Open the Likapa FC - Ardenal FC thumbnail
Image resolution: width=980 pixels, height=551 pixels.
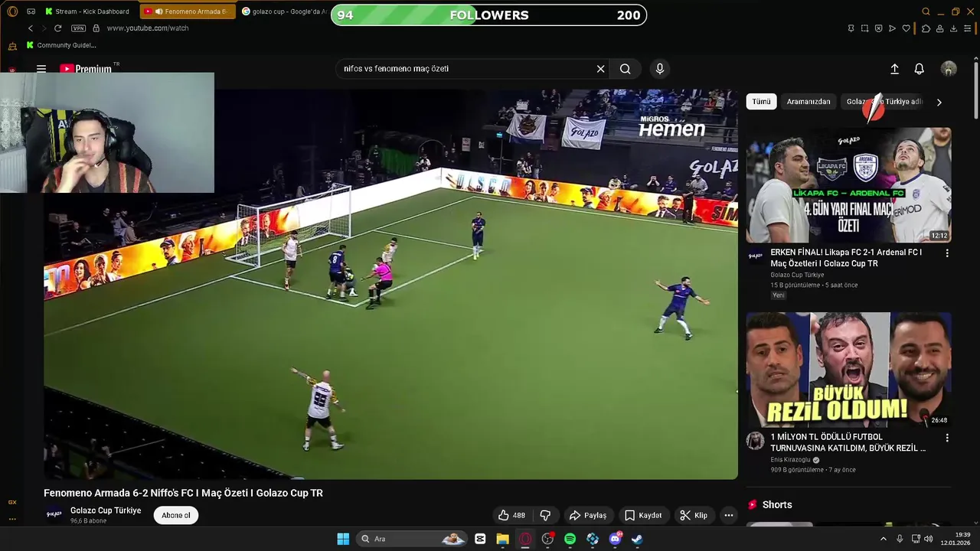(849, 185)
